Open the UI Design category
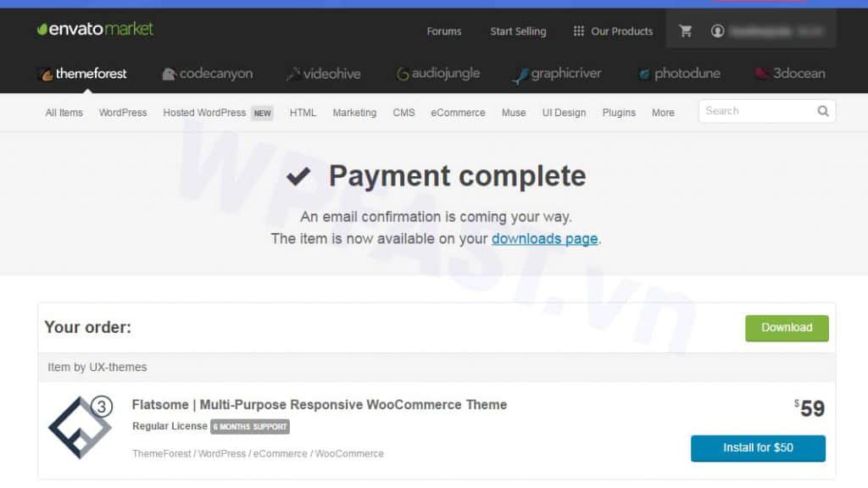This screenshot has width=868, height=488. [564, 113]
